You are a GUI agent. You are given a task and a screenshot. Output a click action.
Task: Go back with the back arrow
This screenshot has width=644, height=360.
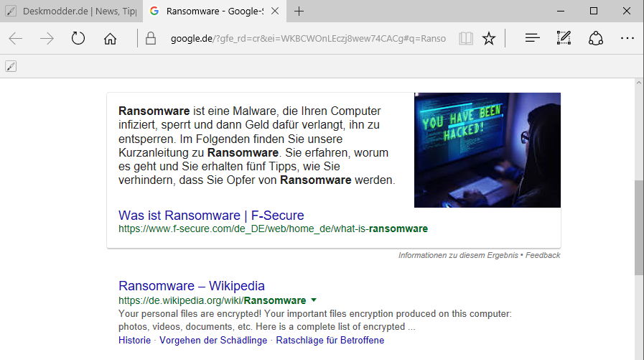click(x=16, y=39)
